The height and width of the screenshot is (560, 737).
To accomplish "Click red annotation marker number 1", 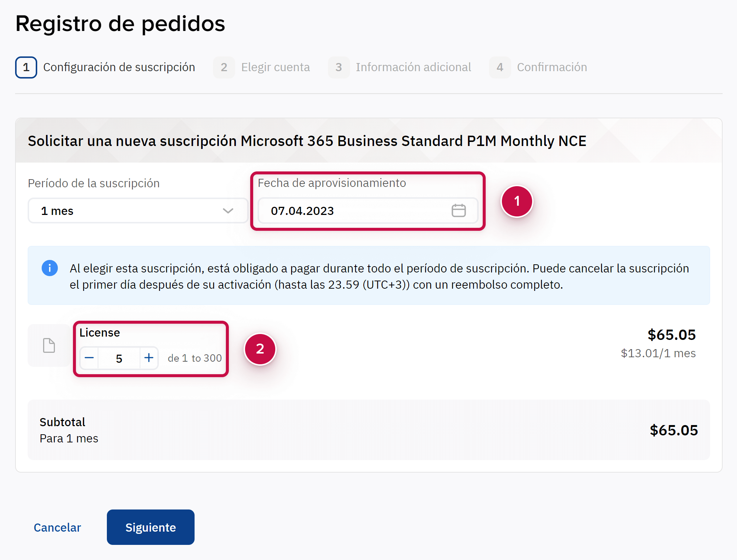I will coord(517,201).
